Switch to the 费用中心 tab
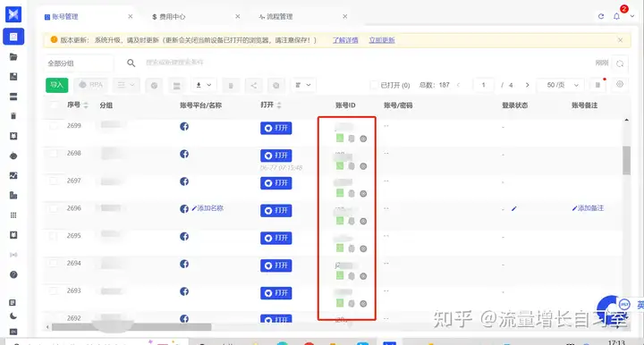644x345 pixels. coord(169,17)
